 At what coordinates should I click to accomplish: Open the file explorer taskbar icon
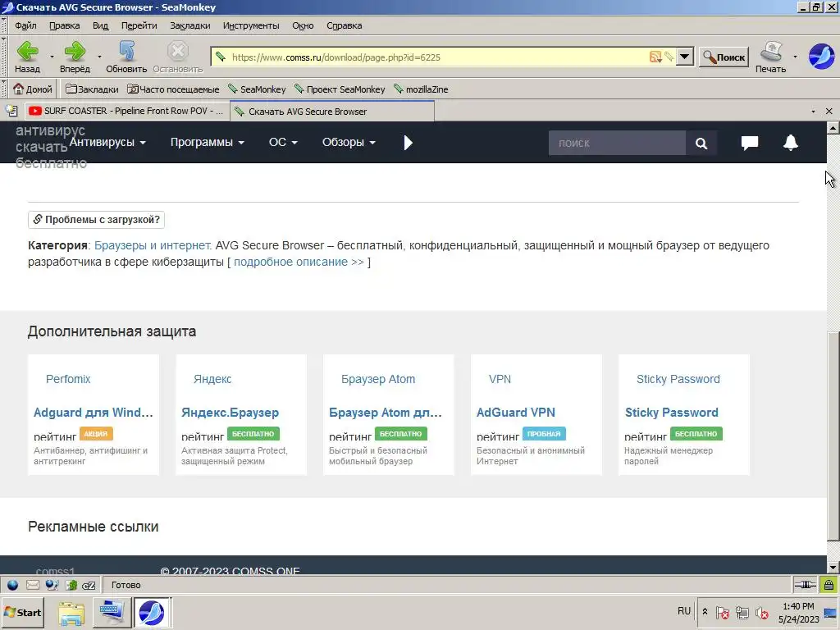point(71,613)
